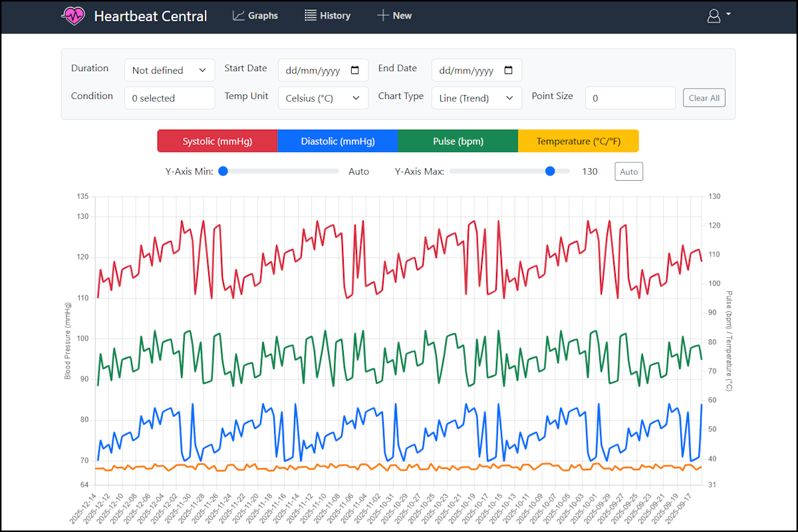This screenshot has width=798, height=532.
Task: Click the plus icon next to New
Action: tap(382, 15)
